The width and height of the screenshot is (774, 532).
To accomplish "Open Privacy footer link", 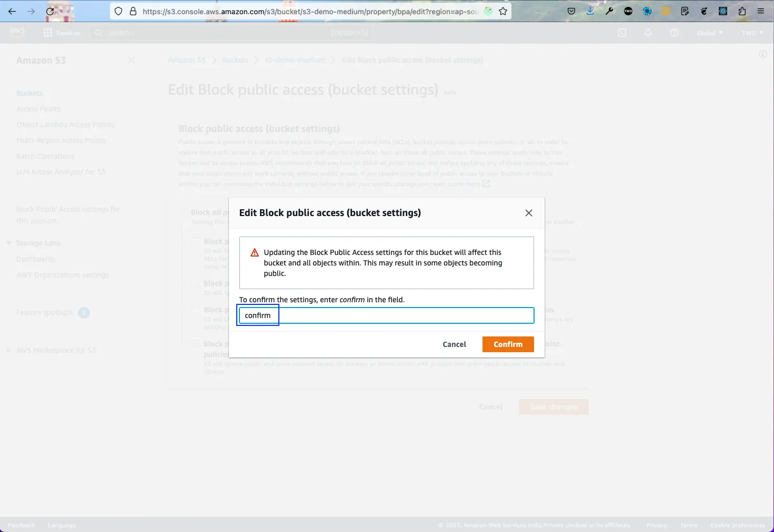I will 657,525.
